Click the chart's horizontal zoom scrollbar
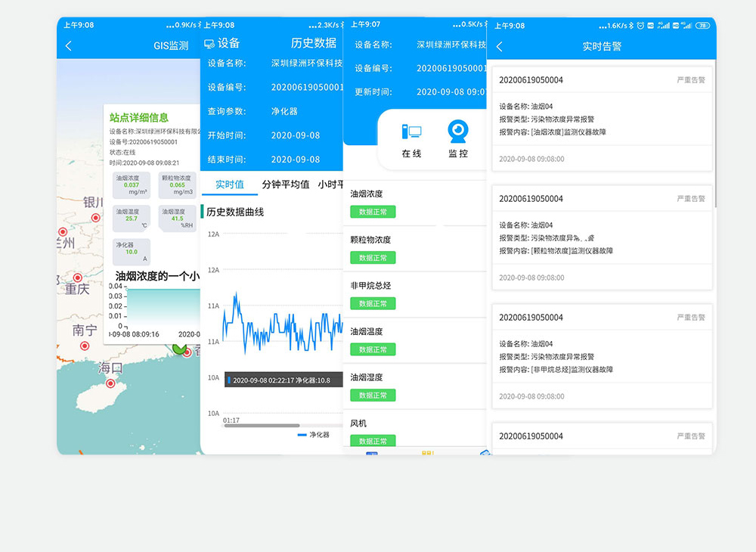The width and height of the screenshot is (756, 552). (262, 426)
